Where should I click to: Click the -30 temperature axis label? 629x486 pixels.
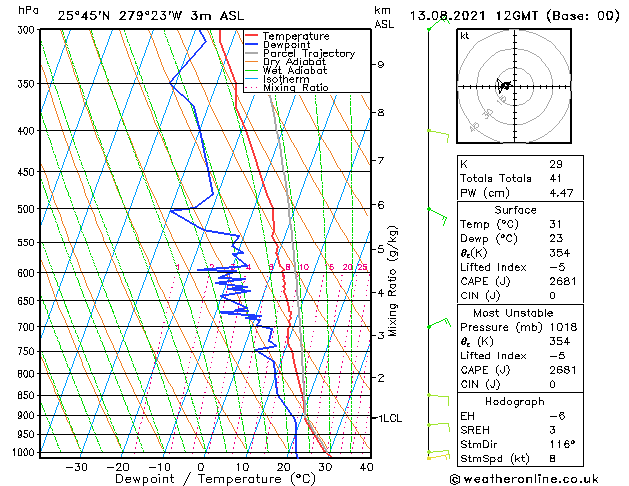pyautogui.click(x=76, y=467)
